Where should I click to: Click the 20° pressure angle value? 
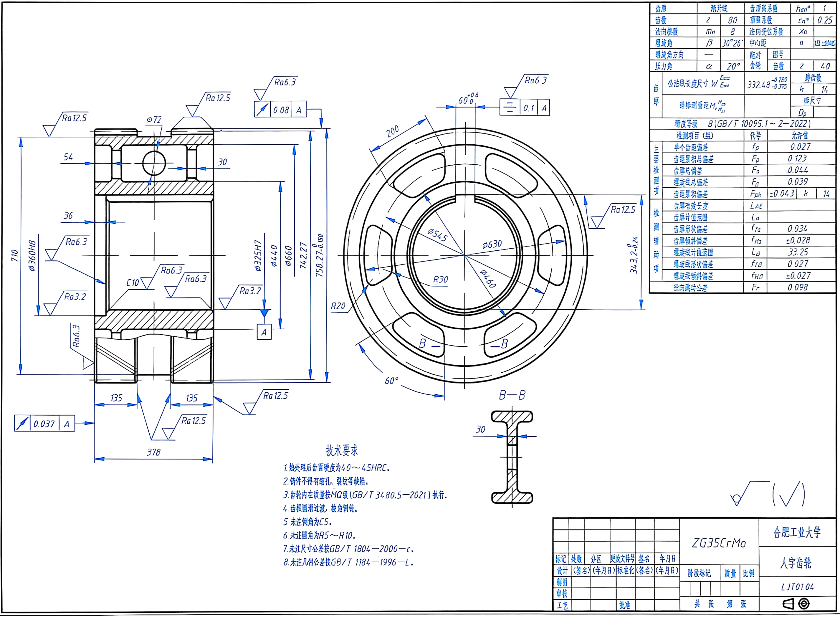click(x=733, y=66)
